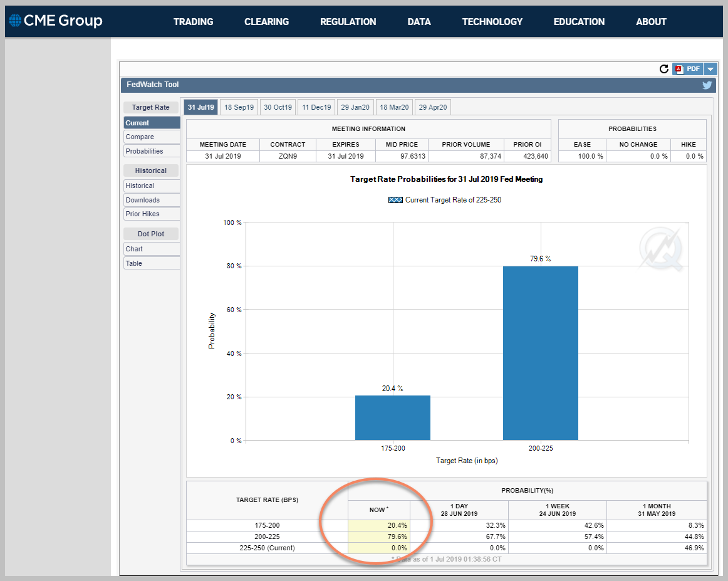This screenshot has height=581, width=728.
Task: Show the Dot Plot Chart
Action: tap(152, 249)
